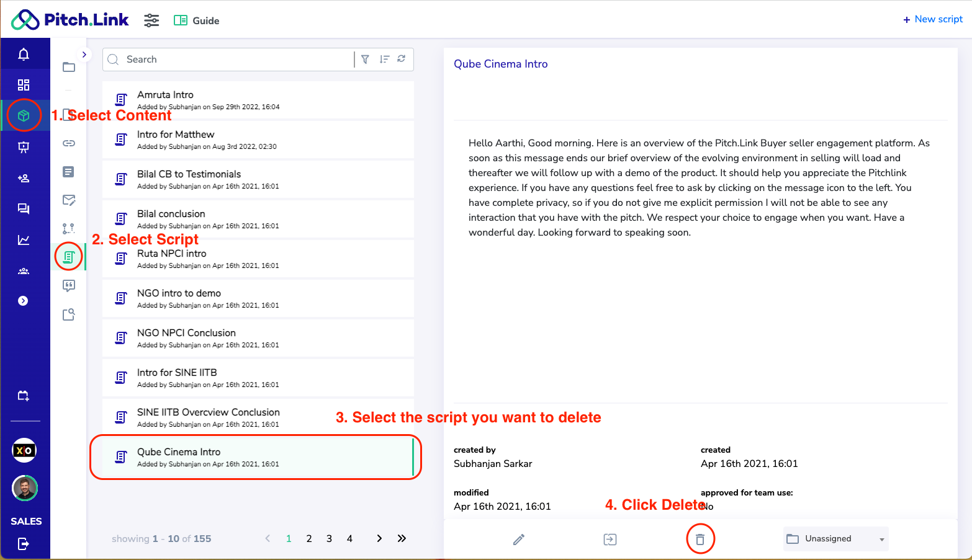Delete script with trash icon
Viewport: 972px width, 560px height.
point(700,540)
